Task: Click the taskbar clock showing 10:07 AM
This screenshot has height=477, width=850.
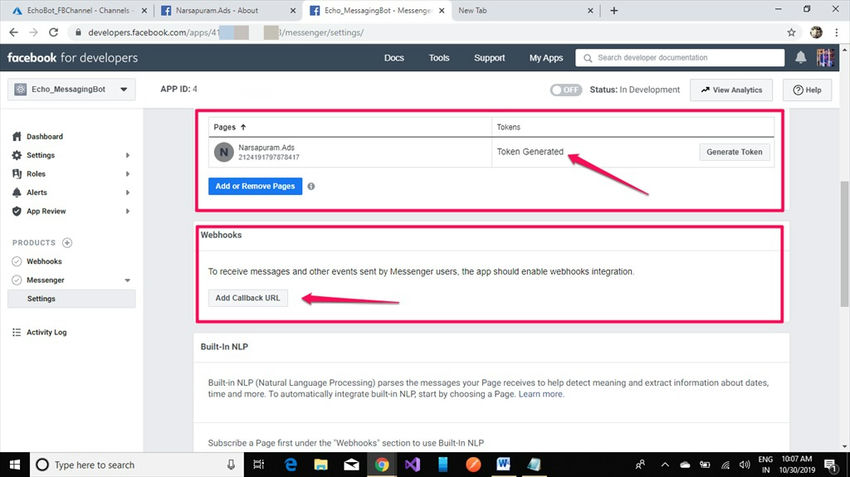Action: [x=797, y=465]
